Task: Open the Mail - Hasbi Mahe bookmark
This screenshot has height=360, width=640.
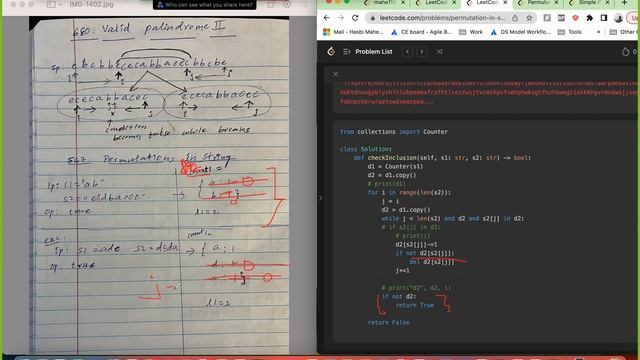Action: [353, 32]
